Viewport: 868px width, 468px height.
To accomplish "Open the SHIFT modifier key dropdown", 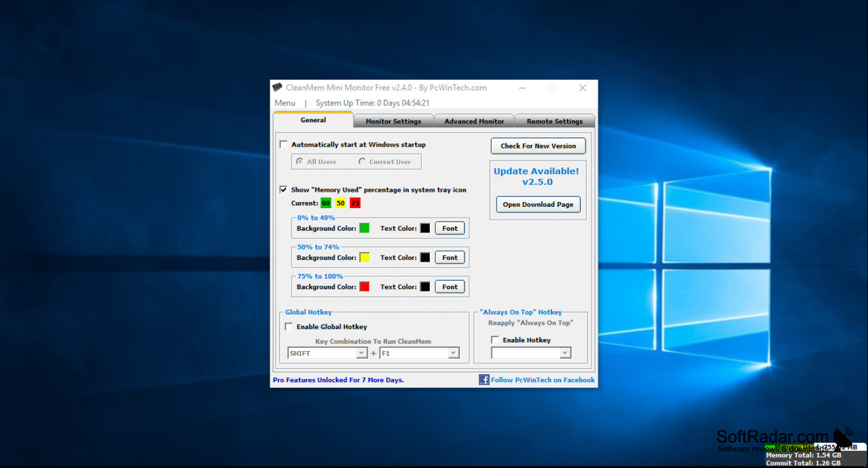I will pyautogui.click(x=361, y=353).
